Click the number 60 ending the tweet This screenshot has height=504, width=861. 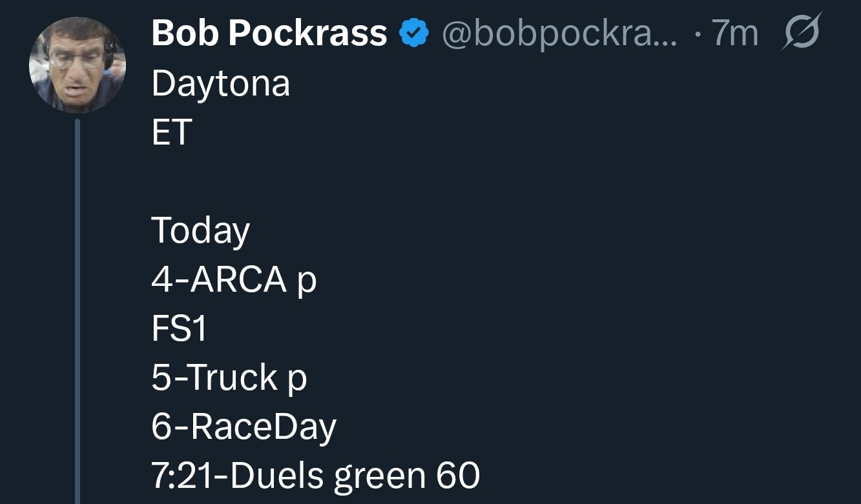click(x=458, y=476)
